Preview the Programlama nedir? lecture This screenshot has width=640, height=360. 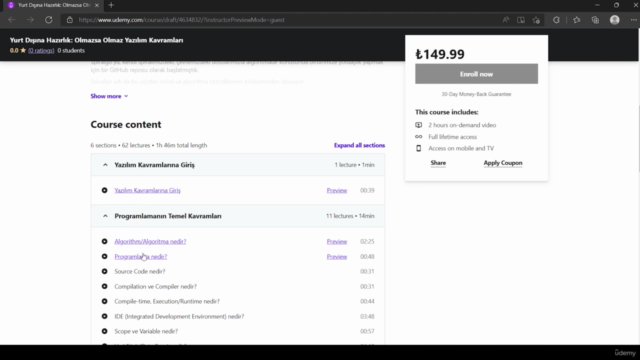coord(337,256)
